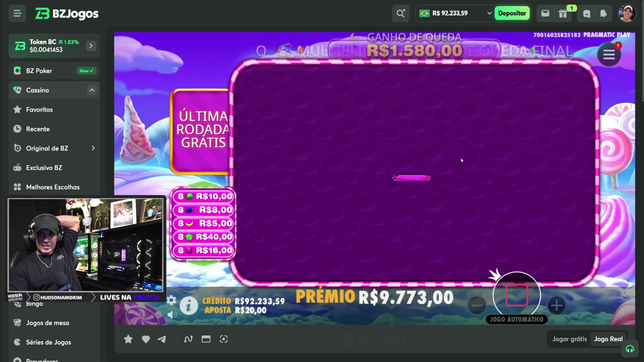The height and width of the screenshot is (362, 644).
Task: Open the game statistics chart icon
Action: click(188, 339)
